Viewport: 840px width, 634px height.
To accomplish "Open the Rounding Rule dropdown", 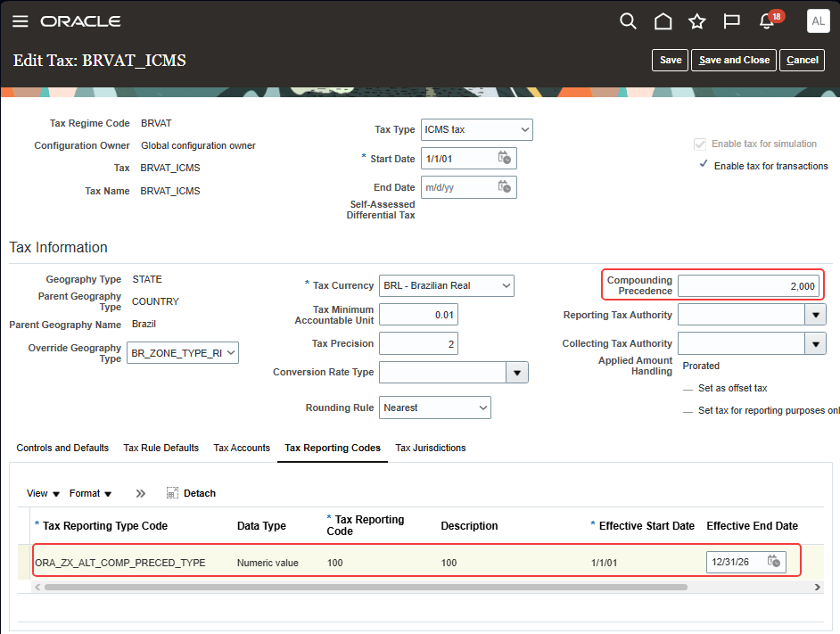I will tap(435, 408).
